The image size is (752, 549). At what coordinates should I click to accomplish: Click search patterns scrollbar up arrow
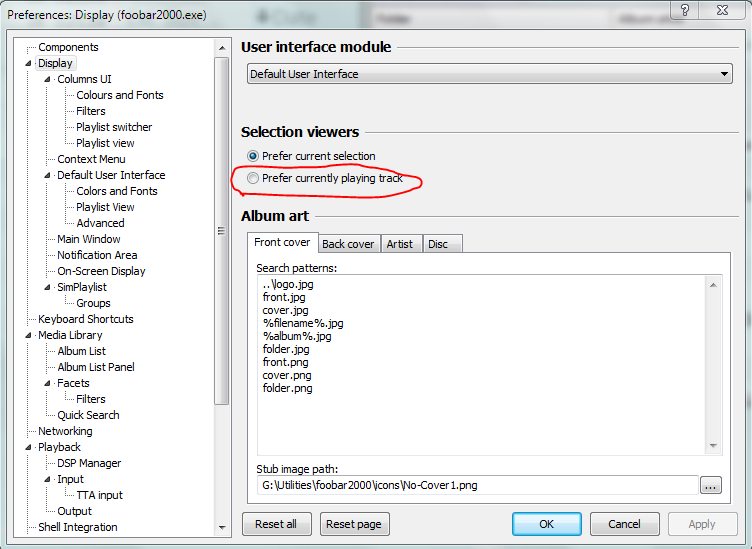[713, 285]
